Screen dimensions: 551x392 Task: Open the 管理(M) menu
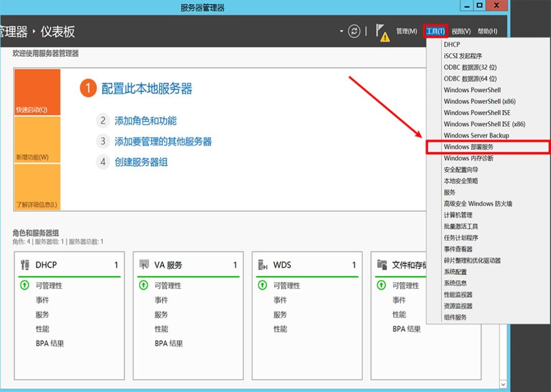point(407,32)
